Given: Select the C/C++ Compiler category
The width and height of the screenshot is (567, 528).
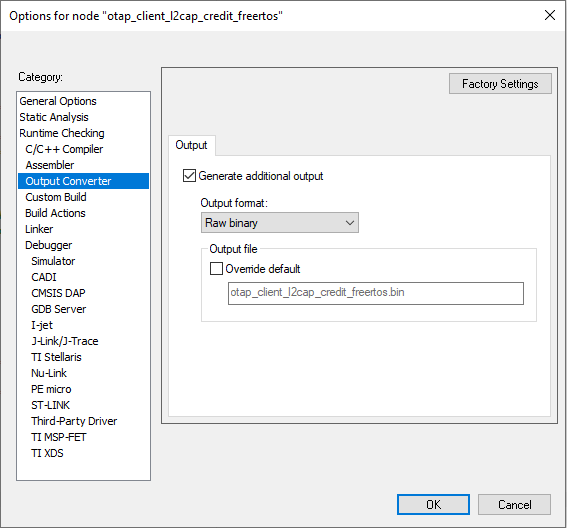Looking at the screenshot, I should pyautogui.click(x=64, y=149).
